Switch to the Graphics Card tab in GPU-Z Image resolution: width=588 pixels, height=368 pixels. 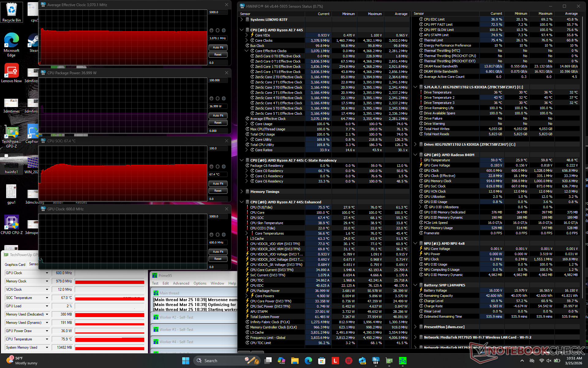click(15, 264)
